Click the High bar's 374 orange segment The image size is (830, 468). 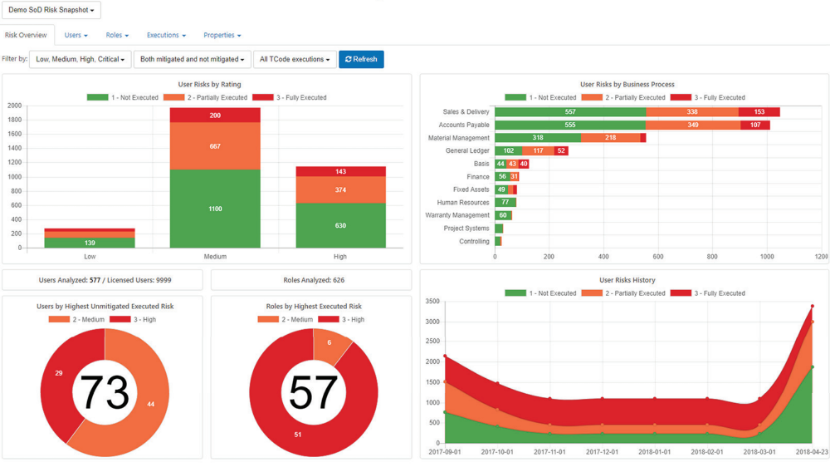(x=340, y=190)
